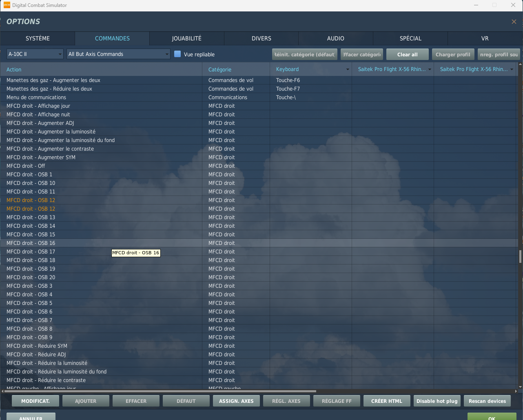Select the Touche-F6 keyboard binding cell
The height and width of the screenshot is (420, 523).
click(x=311, y=80)
